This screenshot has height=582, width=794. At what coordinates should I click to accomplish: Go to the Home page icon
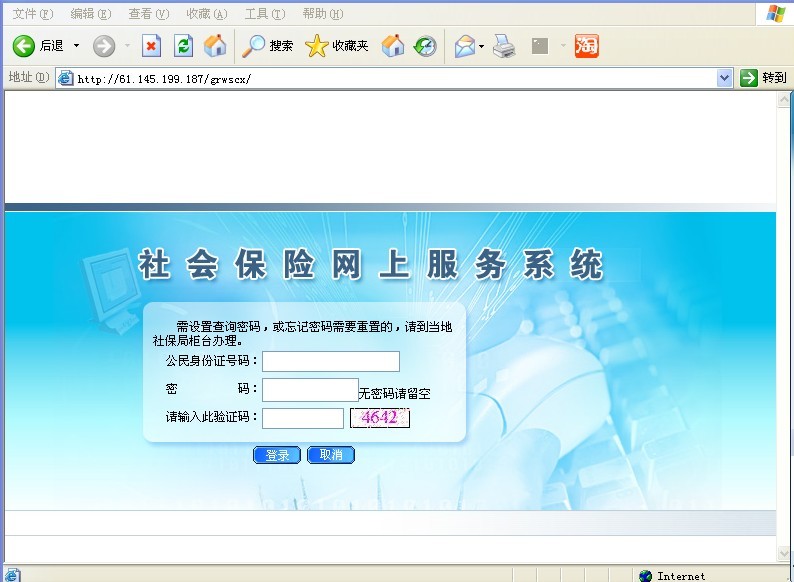click(x=215, y=46)
